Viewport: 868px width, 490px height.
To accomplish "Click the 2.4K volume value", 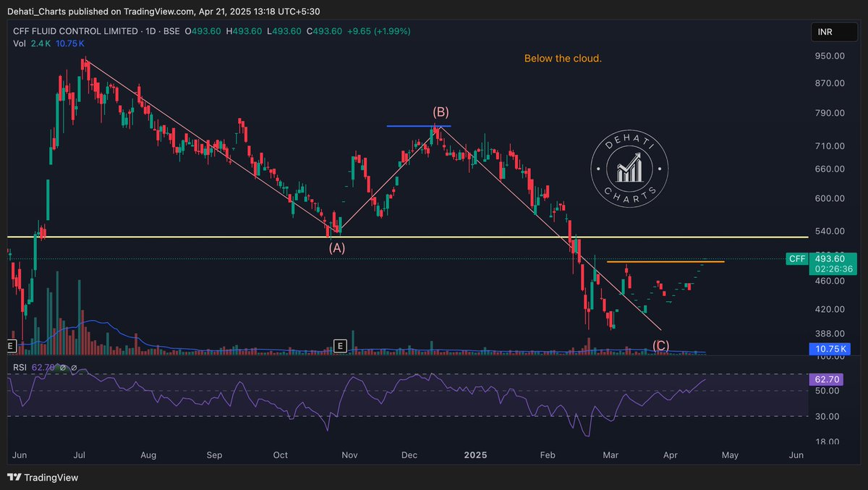I will (x=41, y=43).
